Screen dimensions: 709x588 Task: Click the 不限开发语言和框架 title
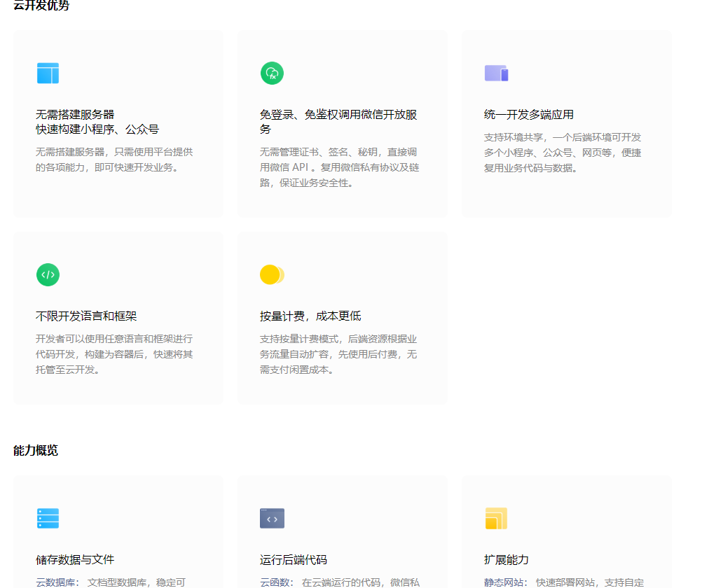86,316
